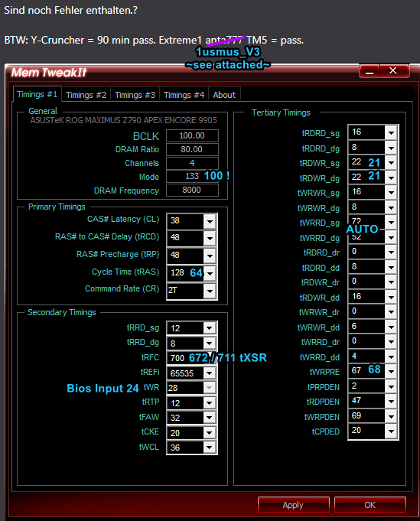Image resolution: width=420 pixels, height=521 pixels.
Task: Expand the tREFi dropdown
Action: pos(210,373)
